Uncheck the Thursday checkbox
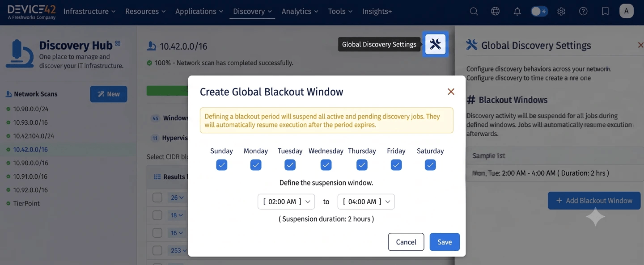 click(362, 165)
